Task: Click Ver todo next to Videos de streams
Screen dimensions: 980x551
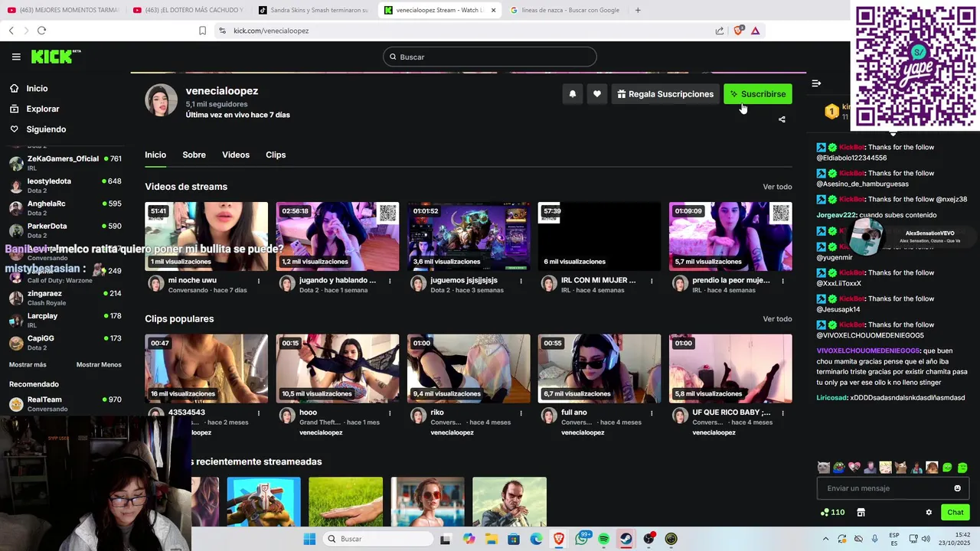Action: coord(777,187)
